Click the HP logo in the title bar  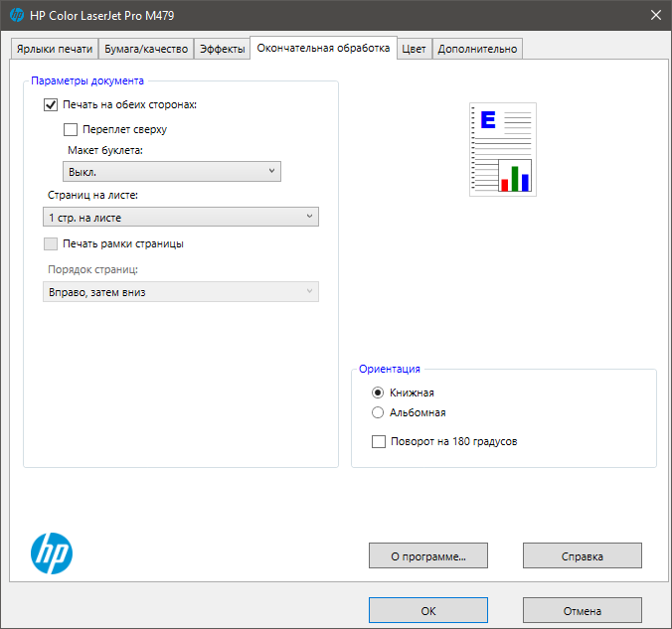click(x=17, y=16)
